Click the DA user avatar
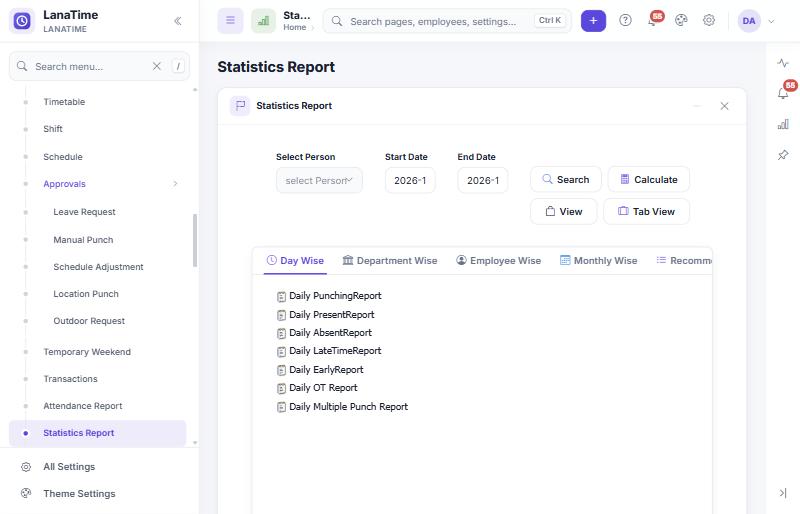The width and height of the screenshot is (800, 514). coord(749,21)
